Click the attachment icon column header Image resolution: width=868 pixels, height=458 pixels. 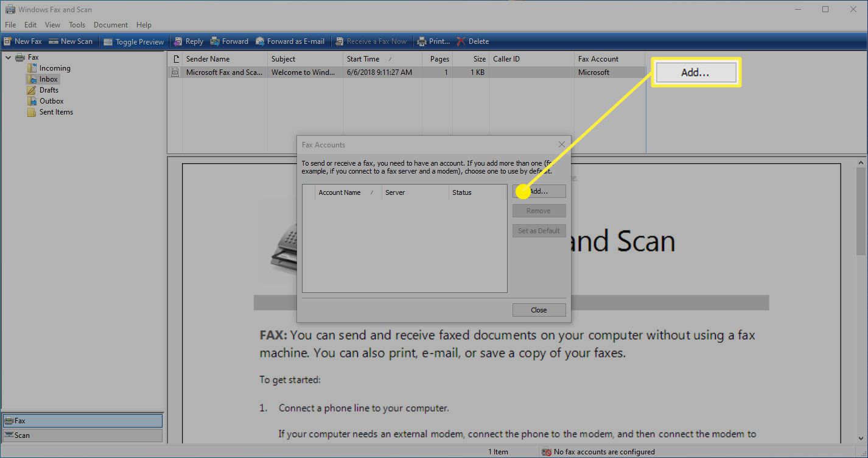click(175, 59)
